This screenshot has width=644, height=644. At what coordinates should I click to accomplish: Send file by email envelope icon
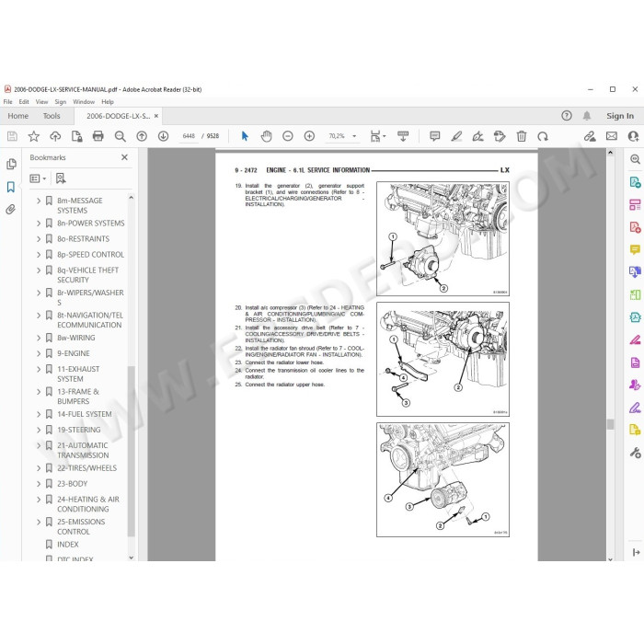click(x=612, y=136)
